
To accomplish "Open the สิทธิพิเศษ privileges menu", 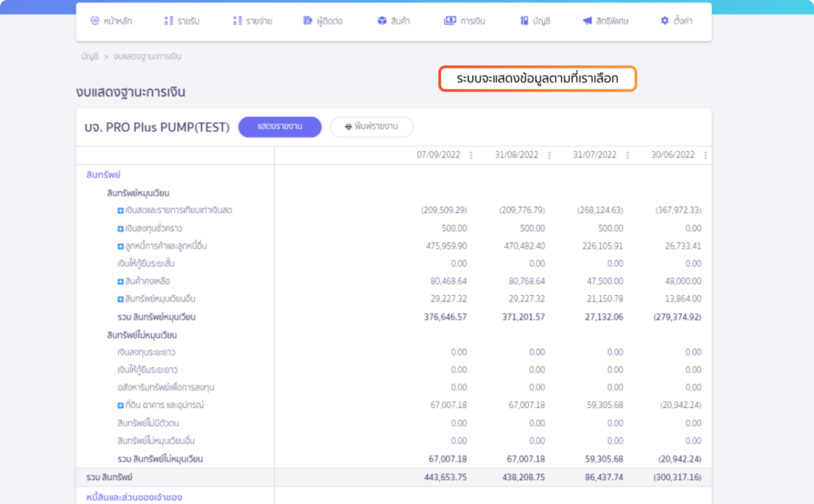I will coord(605,21).
